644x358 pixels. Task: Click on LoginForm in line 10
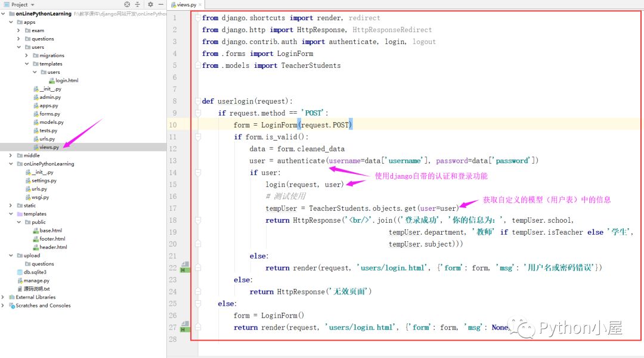pos(279,125)
